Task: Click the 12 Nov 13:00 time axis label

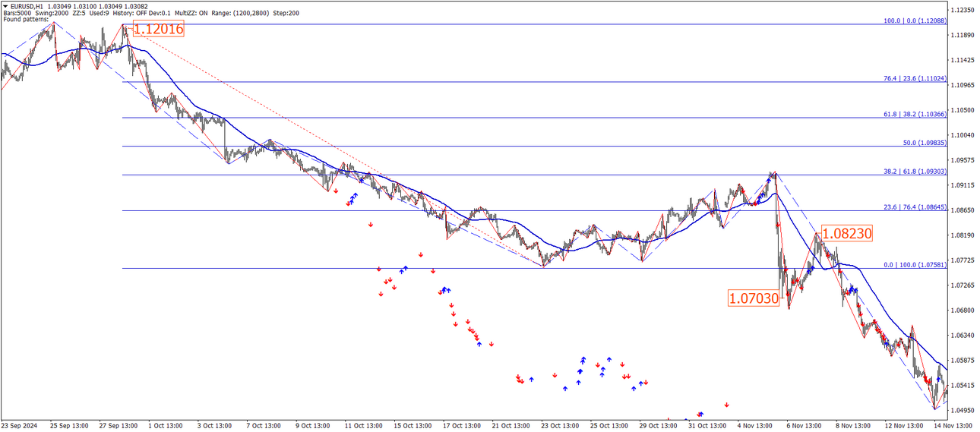Action: pos(903,426)
